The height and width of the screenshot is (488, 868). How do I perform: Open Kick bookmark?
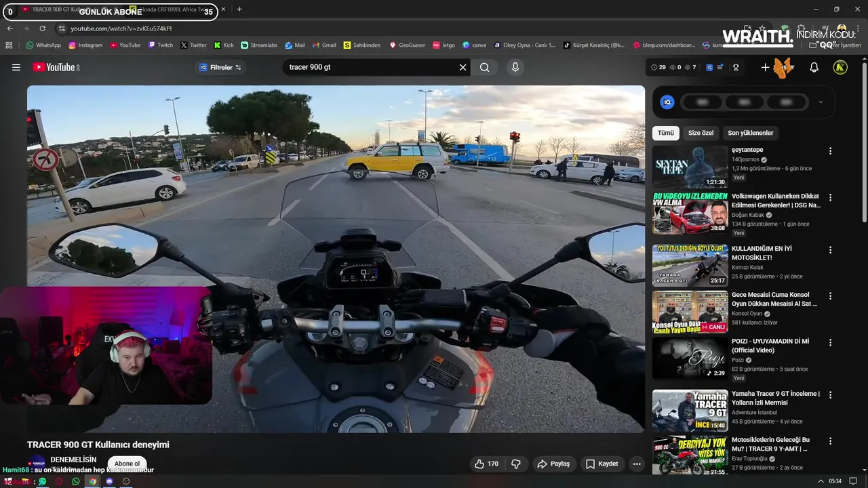click(x=224, y=45)
